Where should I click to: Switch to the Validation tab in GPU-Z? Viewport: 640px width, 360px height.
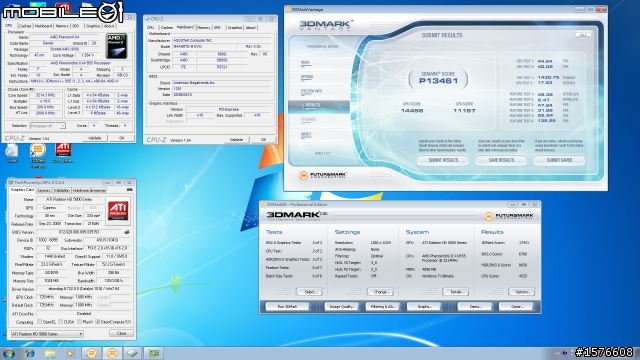pos(62,190)
